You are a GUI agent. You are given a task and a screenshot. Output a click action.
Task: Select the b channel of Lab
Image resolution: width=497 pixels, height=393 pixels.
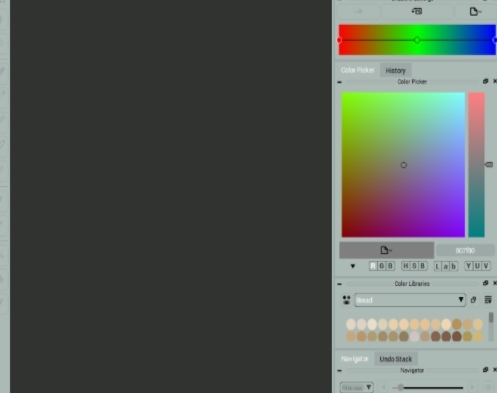pos(454,266)
